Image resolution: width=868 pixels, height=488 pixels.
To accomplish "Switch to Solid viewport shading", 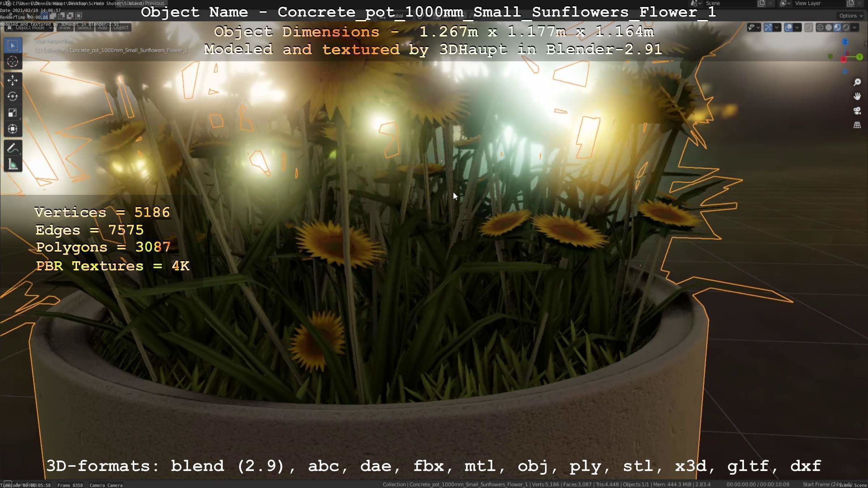I will click(829, 27).
